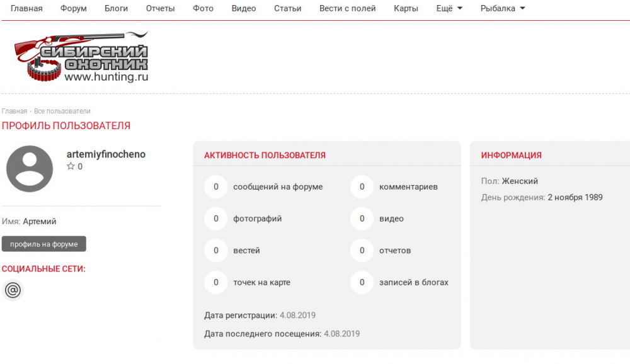Open the Отчеты menu item
The height and width of the screenshot is (364, 630).
click(x=160, y=9)
